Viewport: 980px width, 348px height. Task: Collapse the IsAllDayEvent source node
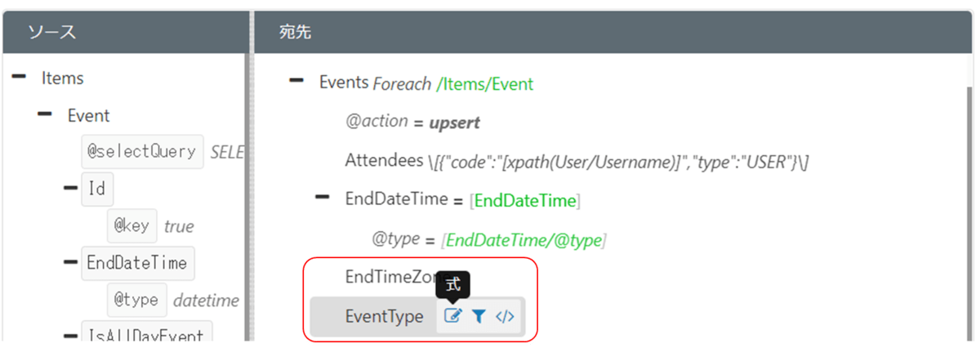(71, 336)
